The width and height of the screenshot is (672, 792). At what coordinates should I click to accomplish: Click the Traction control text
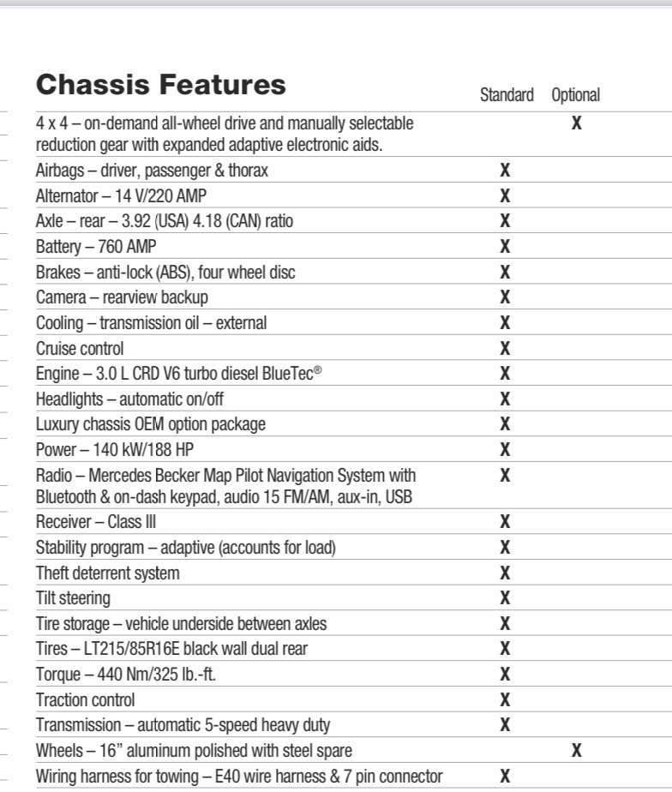[86, 700]
